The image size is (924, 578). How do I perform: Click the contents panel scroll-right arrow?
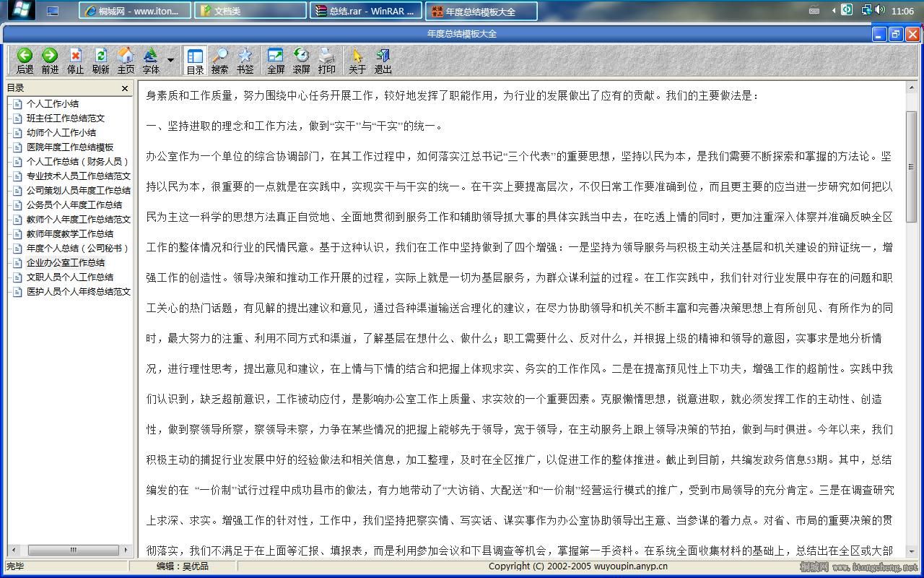pyautogui.click(x=126, y=550)
